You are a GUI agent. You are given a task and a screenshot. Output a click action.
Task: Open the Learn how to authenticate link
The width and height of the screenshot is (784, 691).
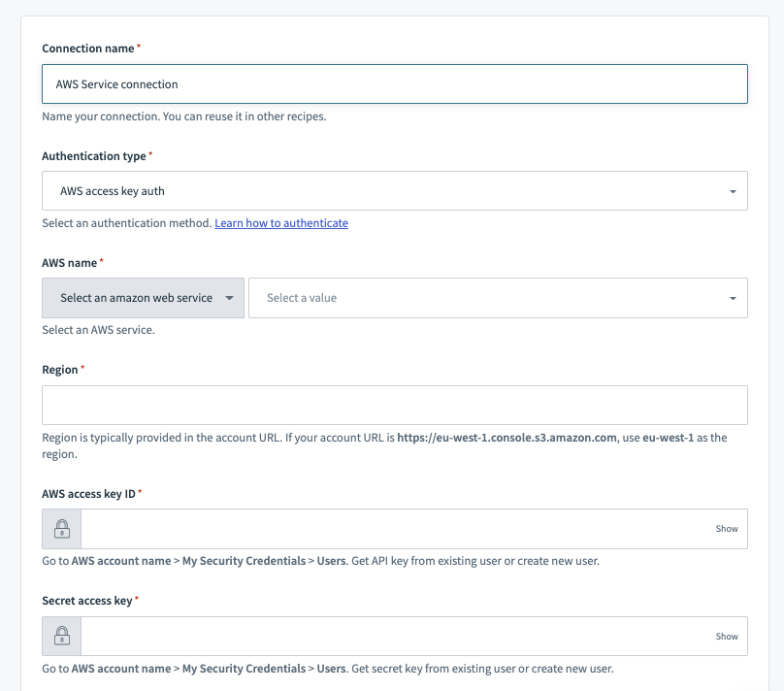[282, 222]
